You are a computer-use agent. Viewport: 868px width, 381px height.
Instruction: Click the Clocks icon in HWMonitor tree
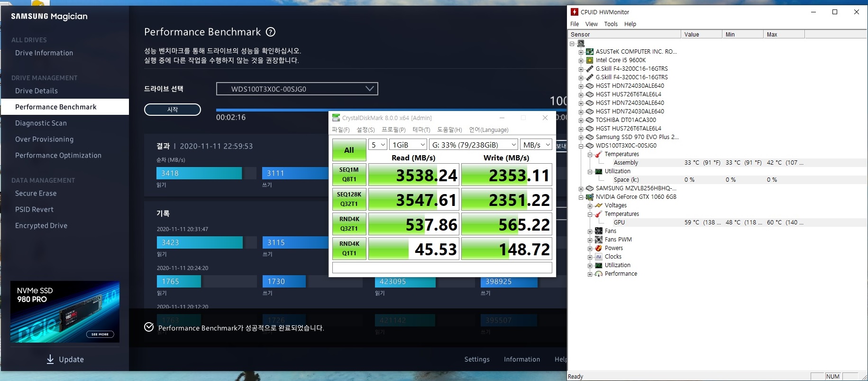[x=599, y=257]
